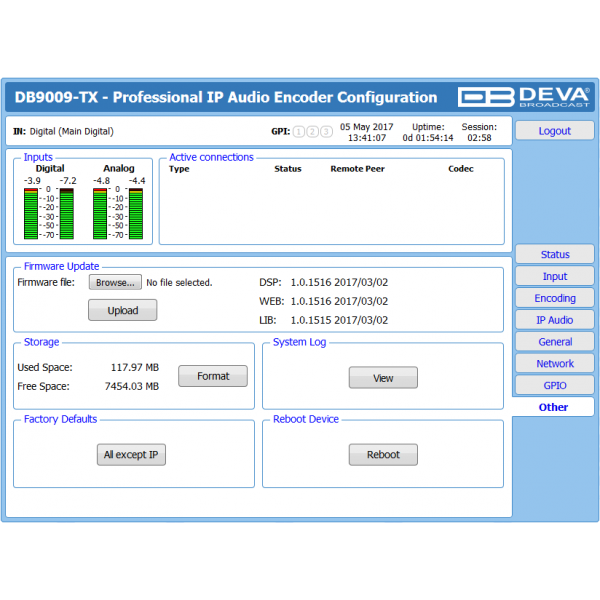Click the LIB version '1.0.1515 2017/03/02'
Viewport: 600px width, 600px height.
(339, 320)
